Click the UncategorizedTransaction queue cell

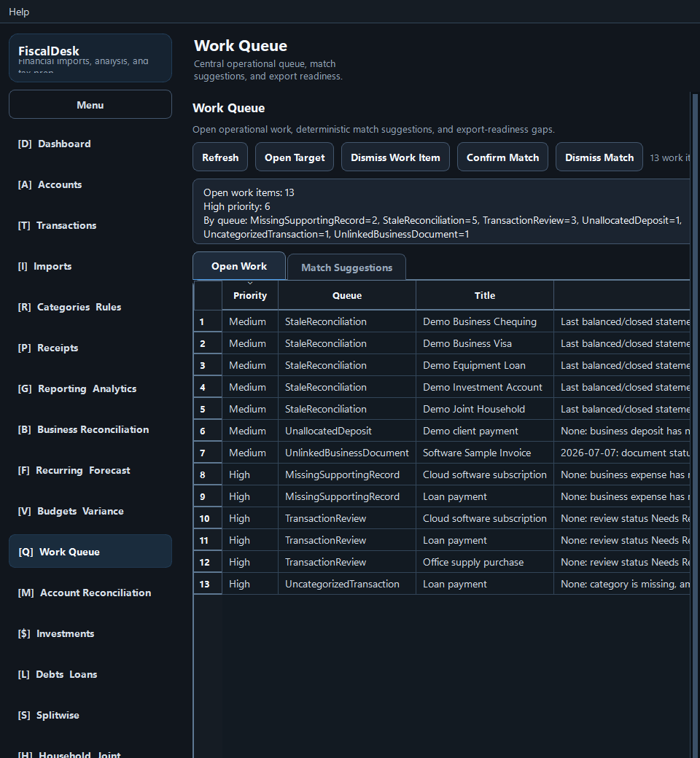(347, 584)
